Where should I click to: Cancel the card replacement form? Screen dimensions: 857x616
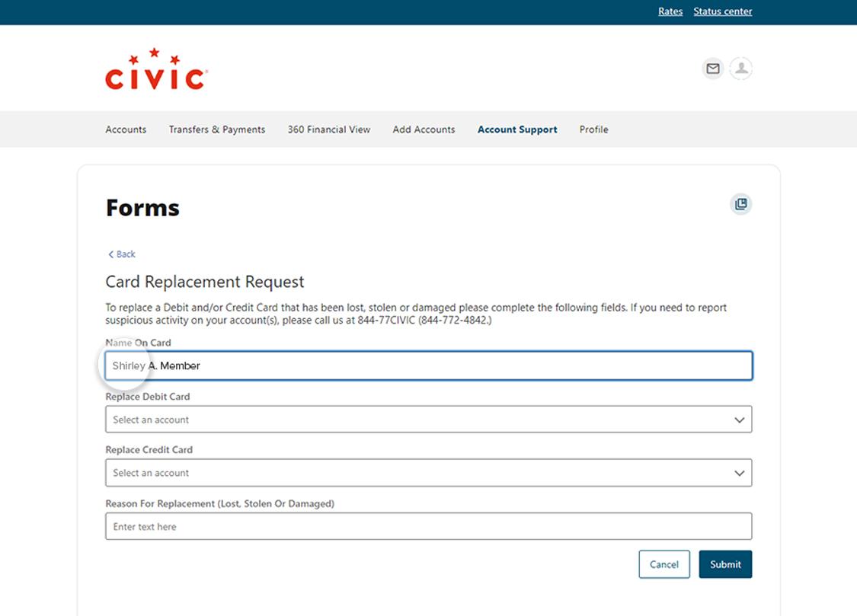pos(664,564)
